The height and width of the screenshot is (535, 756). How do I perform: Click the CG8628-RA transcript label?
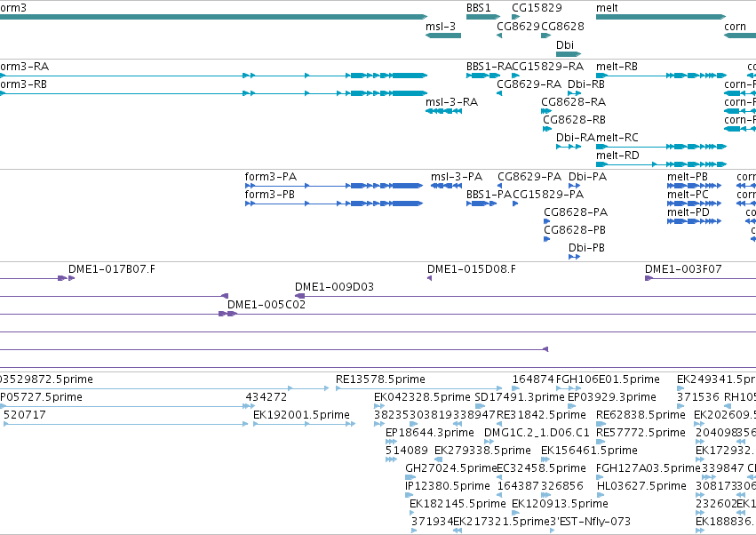pyautogui.click(x=573, y=102)
